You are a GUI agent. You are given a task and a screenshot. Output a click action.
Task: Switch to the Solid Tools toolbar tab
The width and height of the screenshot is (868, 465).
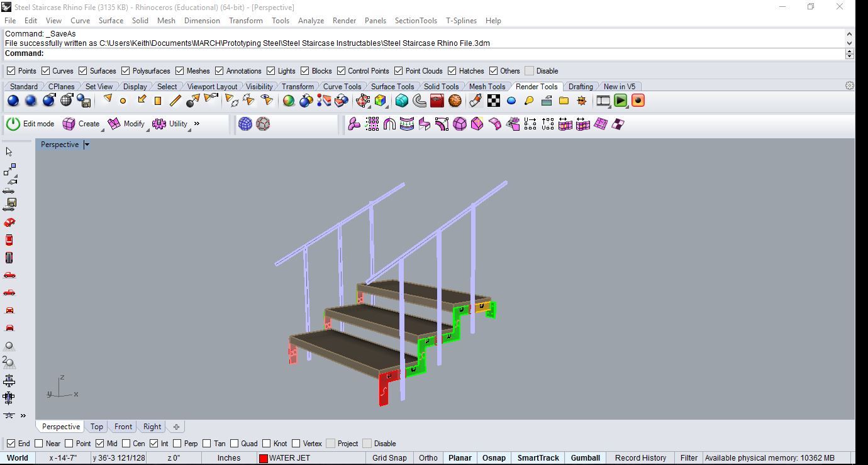point(442,86)
